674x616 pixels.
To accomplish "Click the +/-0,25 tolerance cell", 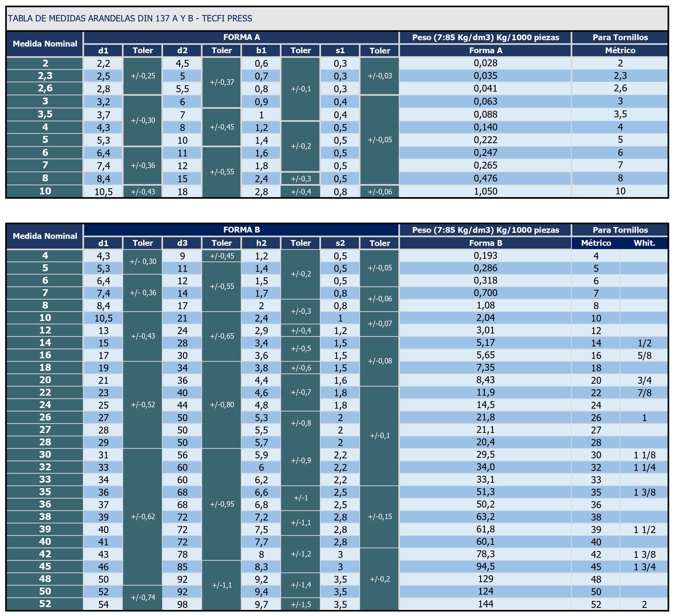I will (143, 76).
